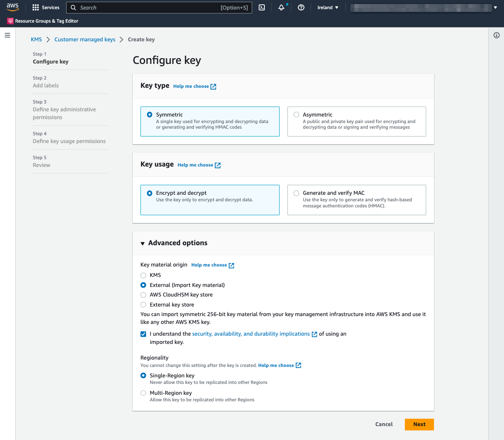Click the Services label in top bar
Viewport: 504px width, 440px height.
(x=50, y=7)
